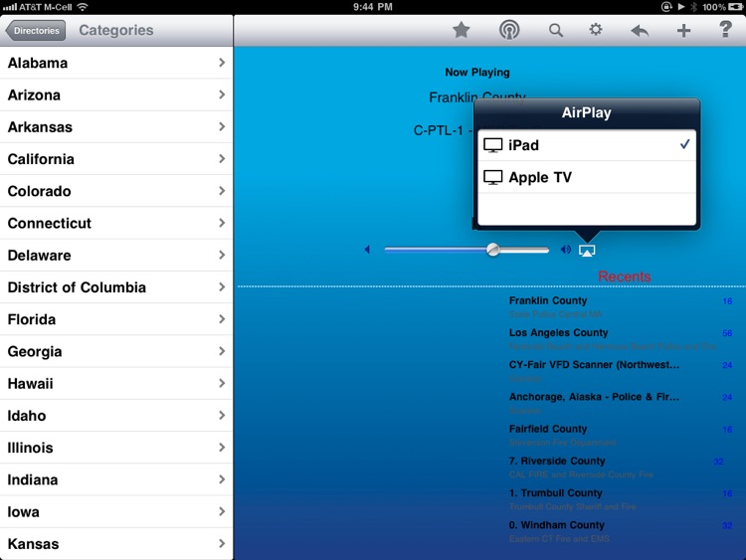The image size is (746, 560).
Task: Expand the Colorado category
Action: point(116,191)
